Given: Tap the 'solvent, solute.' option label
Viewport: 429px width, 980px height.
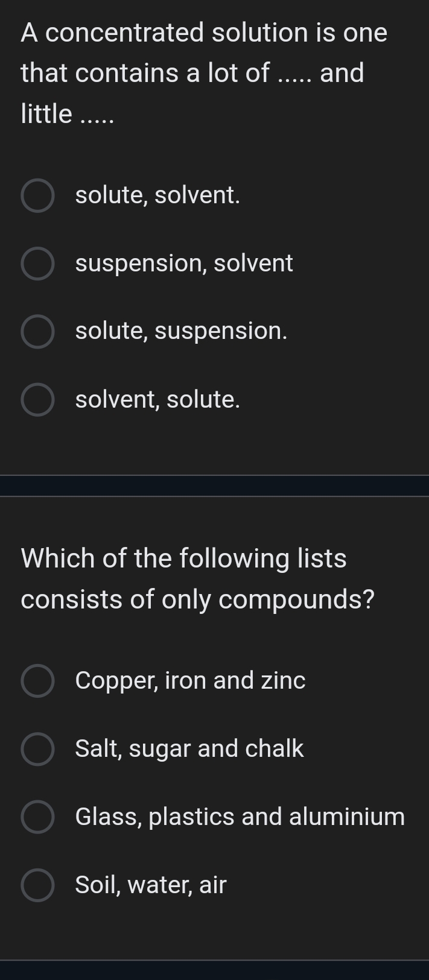Looking at the screenshot, I should click(x=157, y=399).
